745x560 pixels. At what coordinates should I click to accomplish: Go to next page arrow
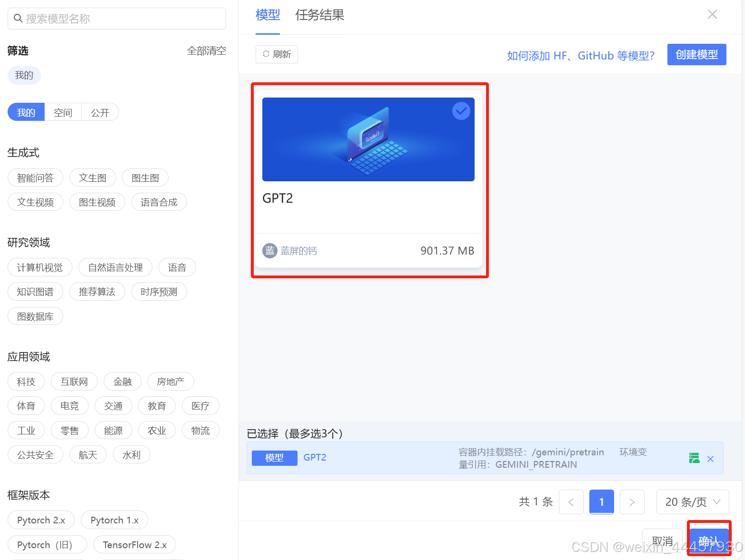[x=632, y=502]
